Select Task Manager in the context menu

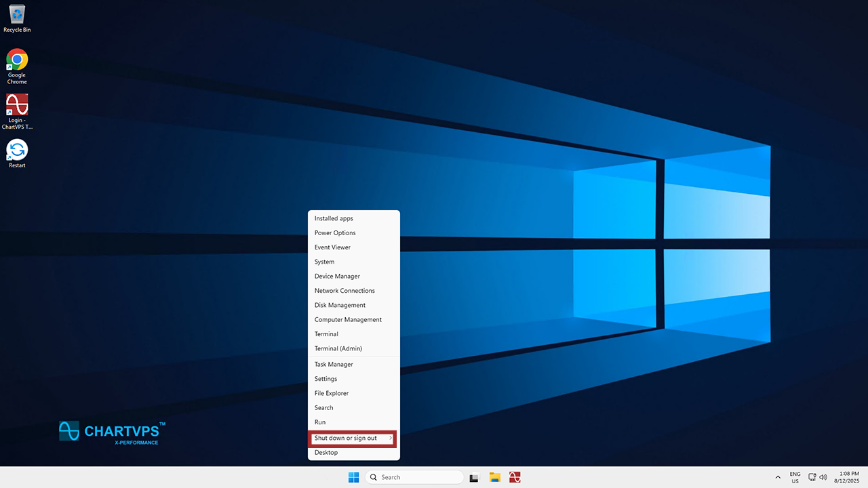coord(334,364)
